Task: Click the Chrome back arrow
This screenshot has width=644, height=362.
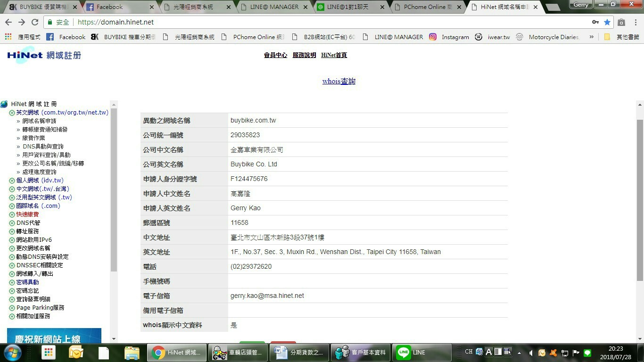Action: pos(8,22)
